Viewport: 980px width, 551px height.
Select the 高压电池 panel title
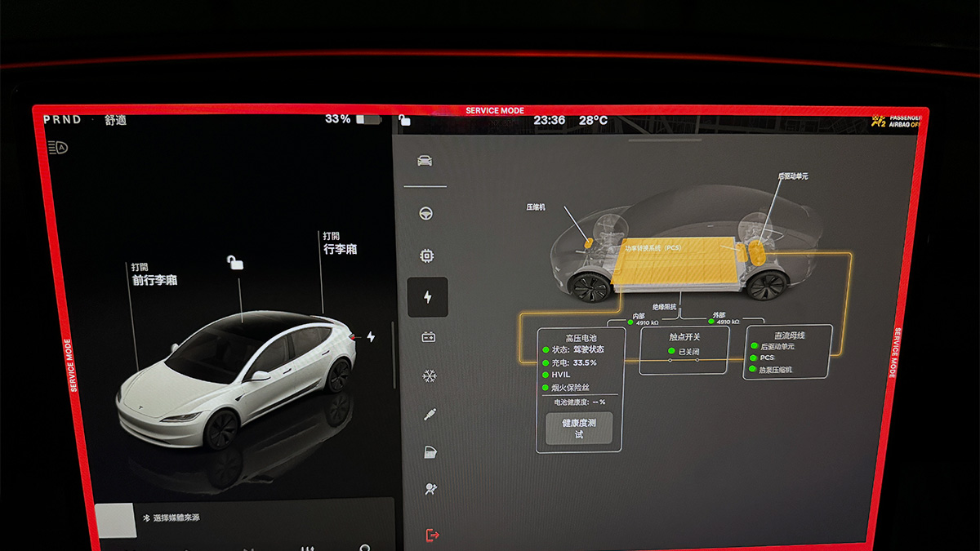(581, 337)
